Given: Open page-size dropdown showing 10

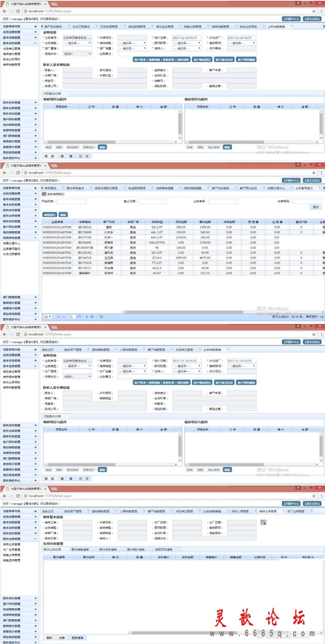Looking at the screenshot, I should [x=47, y=317].
